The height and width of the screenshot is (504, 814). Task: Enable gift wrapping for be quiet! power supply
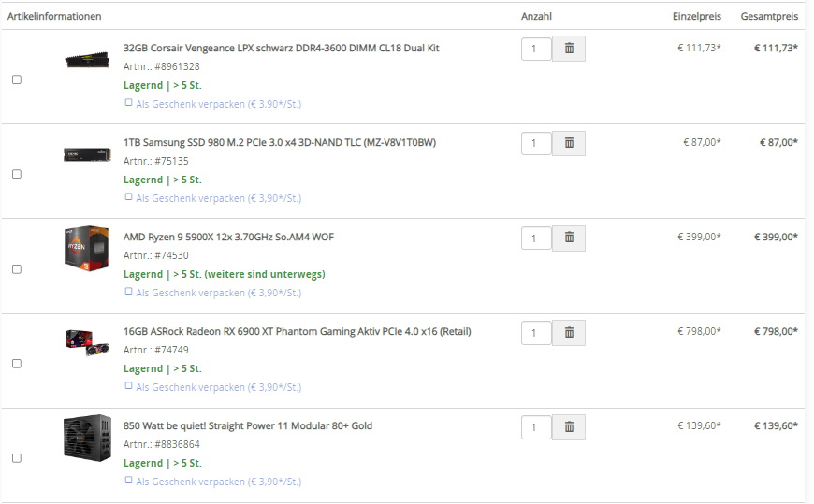click(128, 481)
